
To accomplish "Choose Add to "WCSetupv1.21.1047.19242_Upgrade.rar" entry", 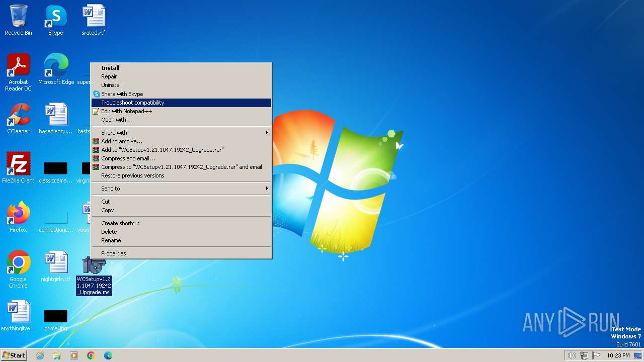I will 181,150.
